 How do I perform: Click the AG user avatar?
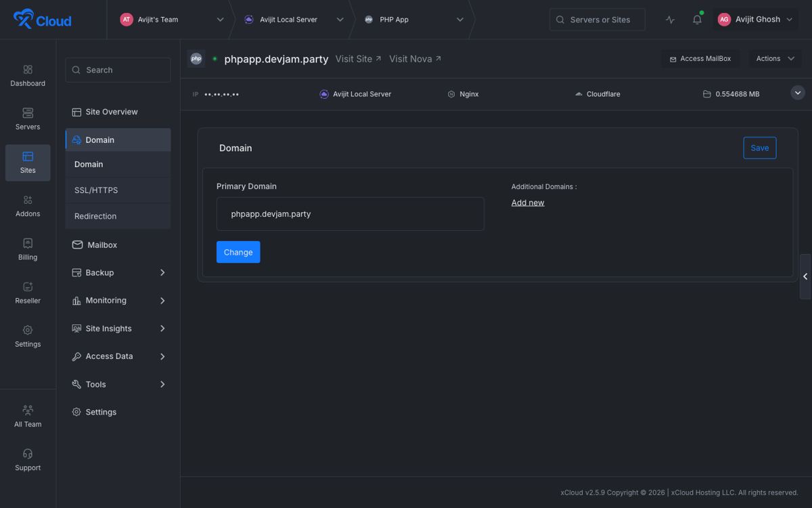[724, 20]
